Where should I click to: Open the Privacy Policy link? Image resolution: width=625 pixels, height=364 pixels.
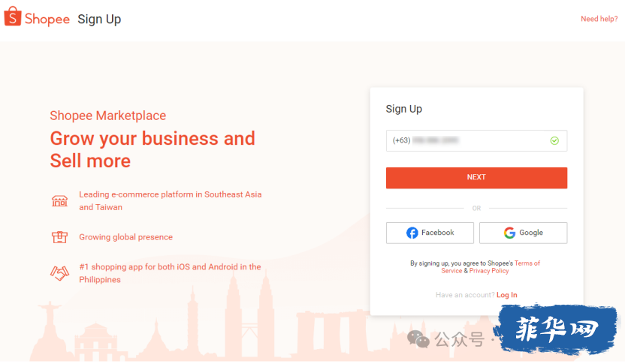click(489, 271)
